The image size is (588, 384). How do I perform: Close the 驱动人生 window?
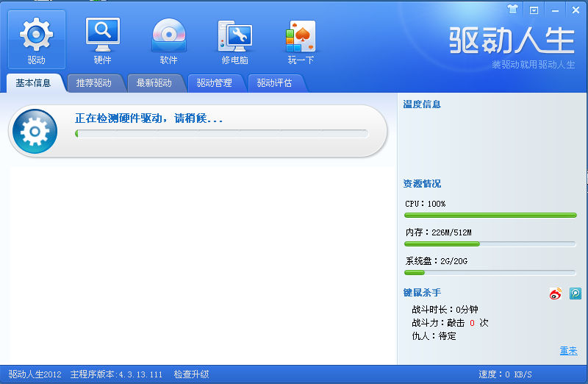(576, 10)
